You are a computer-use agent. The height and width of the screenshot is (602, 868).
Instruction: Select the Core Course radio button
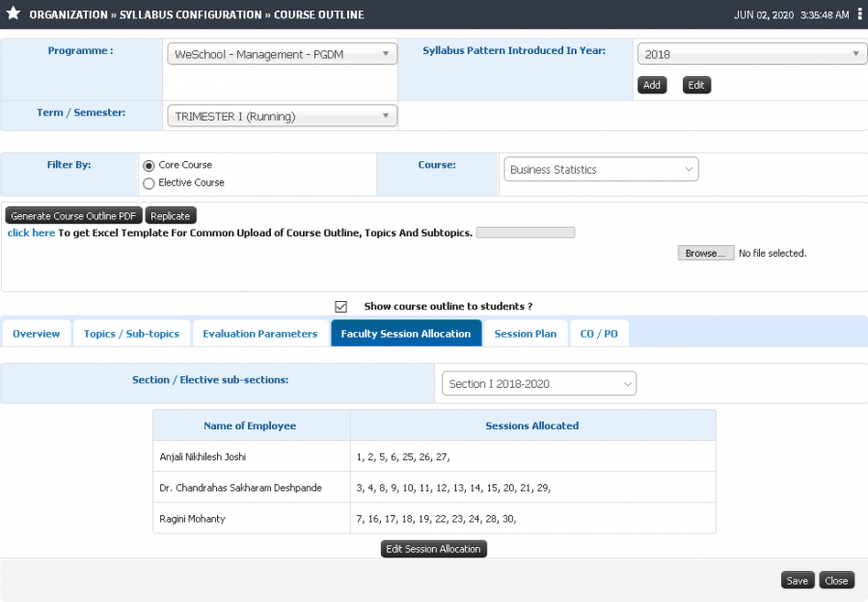click(x=149, y=166)
